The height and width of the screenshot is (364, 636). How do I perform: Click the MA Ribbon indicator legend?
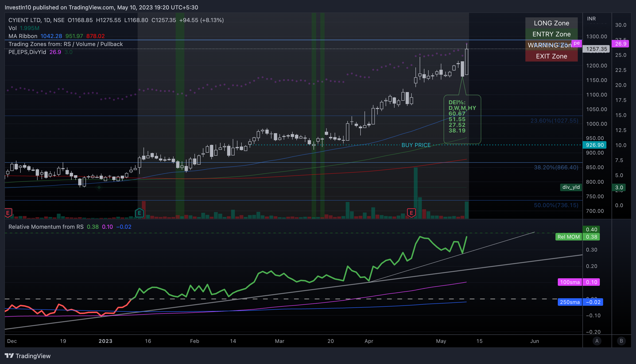point(23,36)
